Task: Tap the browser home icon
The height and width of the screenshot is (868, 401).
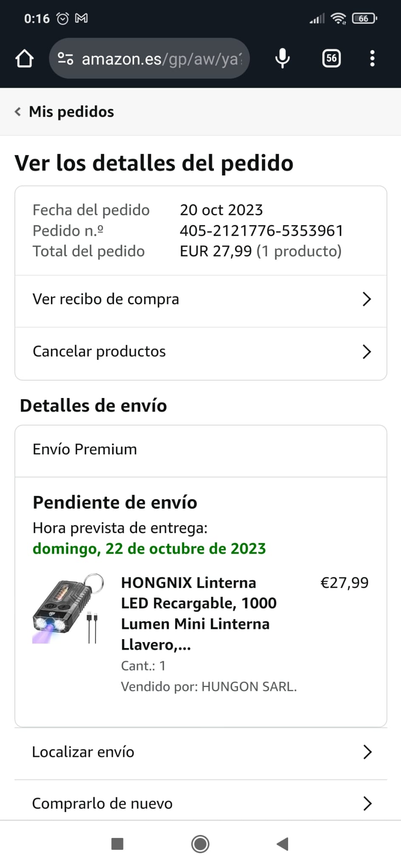Action: (x=25, y=58)
